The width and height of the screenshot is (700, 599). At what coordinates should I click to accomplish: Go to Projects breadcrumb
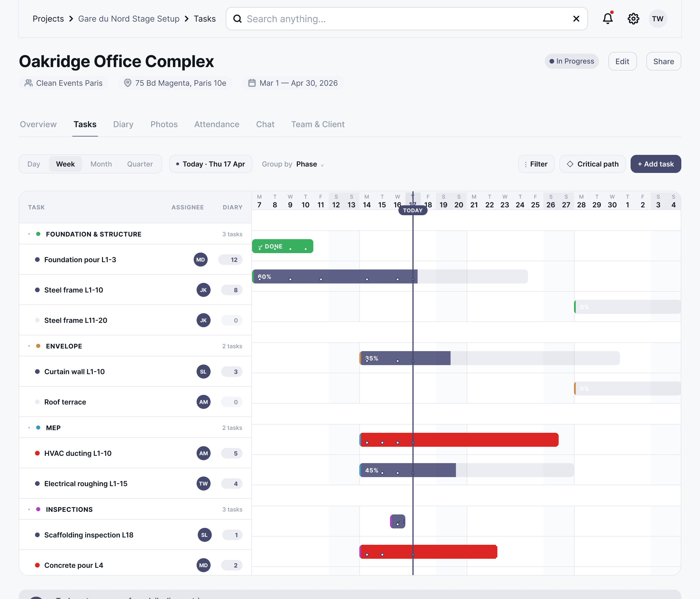(x=48, y=19)
